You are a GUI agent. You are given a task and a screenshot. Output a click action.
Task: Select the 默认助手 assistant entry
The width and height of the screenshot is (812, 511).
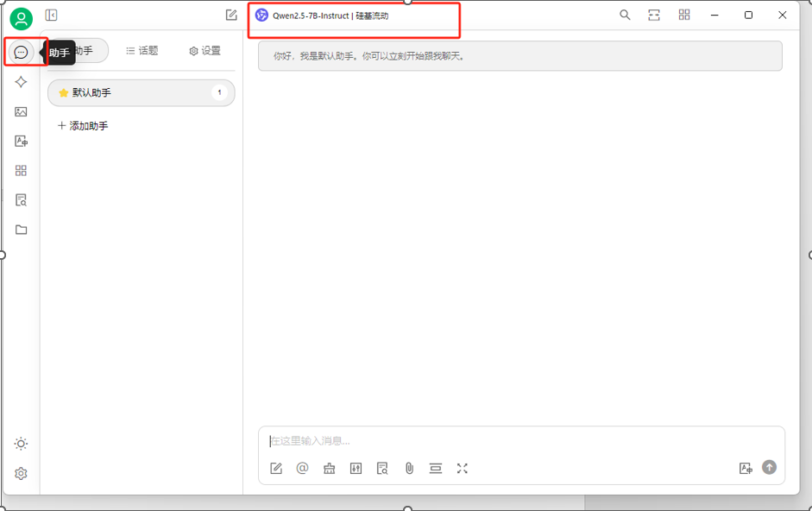click(142, 92)
